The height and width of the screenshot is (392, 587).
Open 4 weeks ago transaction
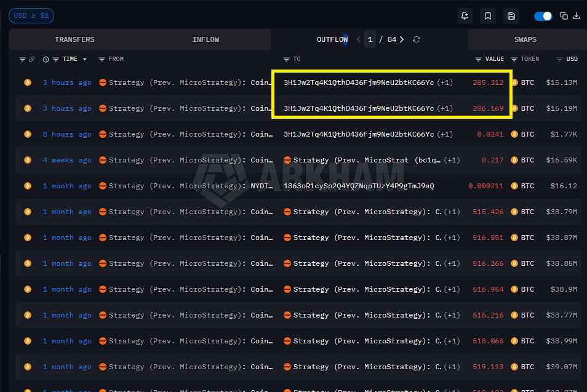point(67,160)
